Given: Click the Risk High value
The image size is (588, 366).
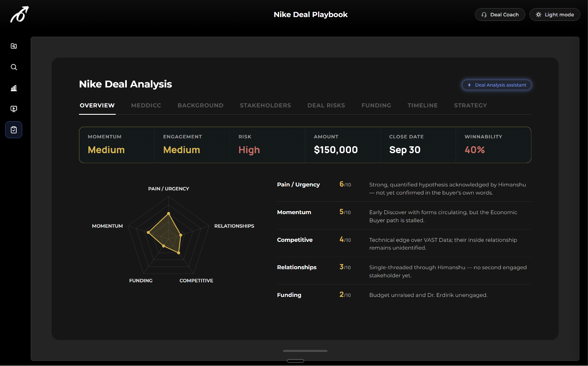Looking at the screenshot, I should pos(249,150).
